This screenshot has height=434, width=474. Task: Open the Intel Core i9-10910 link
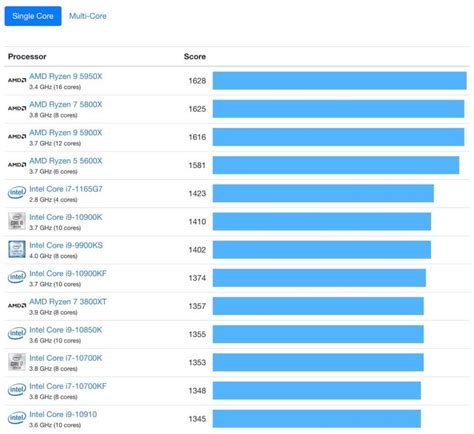click(63, 414)
